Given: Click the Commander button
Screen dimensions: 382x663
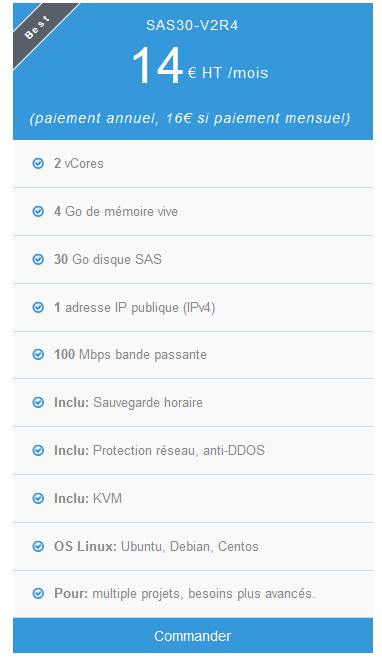Looking at the screenshot, I should (x=192, y=636).
